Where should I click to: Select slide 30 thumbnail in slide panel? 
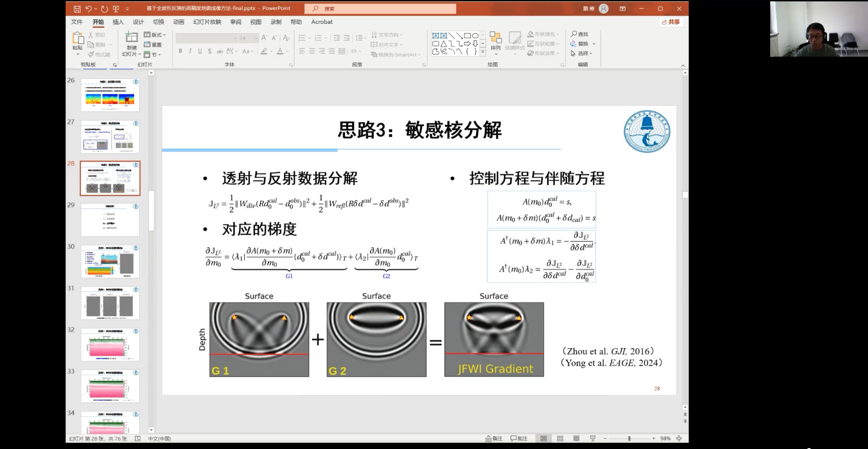[110, 261]
